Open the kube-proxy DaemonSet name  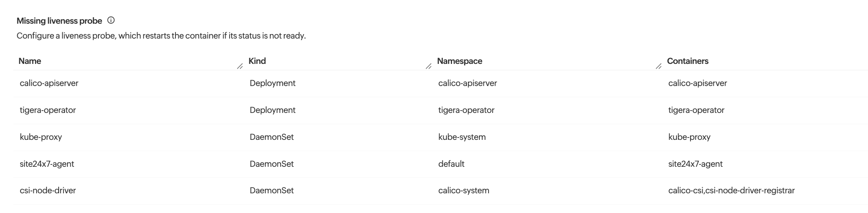coord(41,137)
